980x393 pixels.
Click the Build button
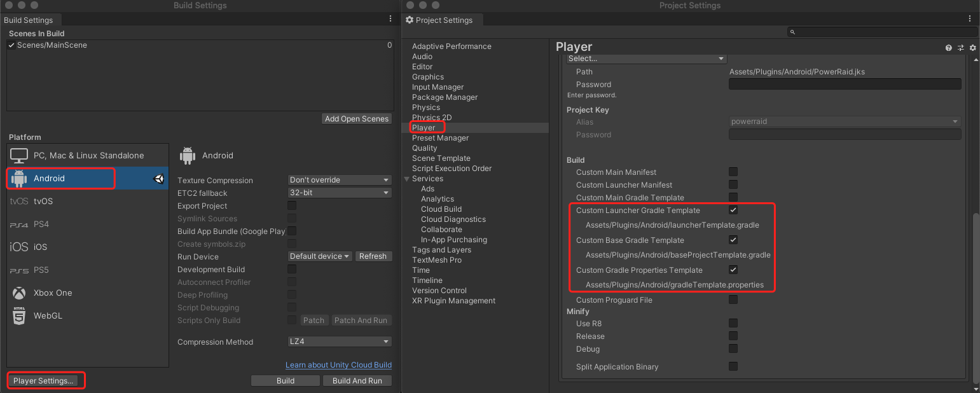point(286,381)
